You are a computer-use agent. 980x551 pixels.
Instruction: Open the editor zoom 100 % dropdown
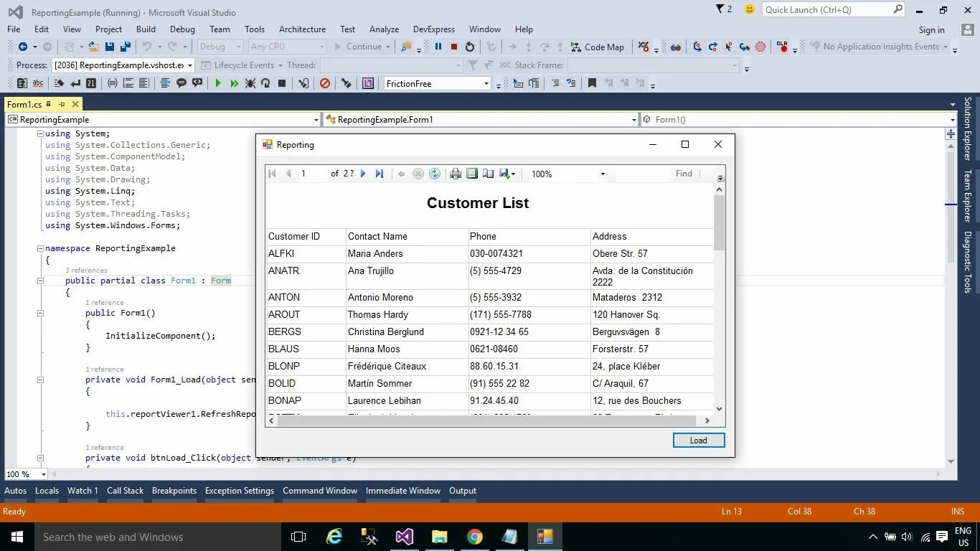pyautogui.click(x=44, y=474)
